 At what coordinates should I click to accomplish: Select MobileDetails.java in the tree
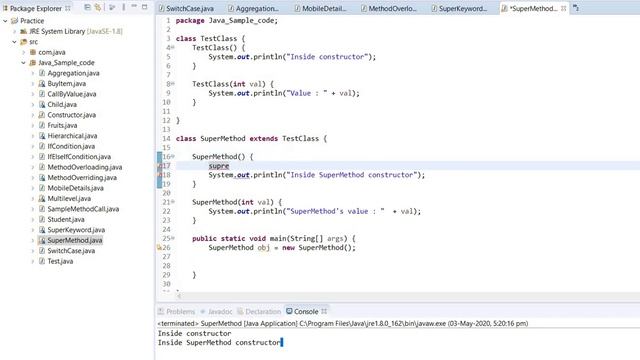pyautogui.click(x=76, y=188)
